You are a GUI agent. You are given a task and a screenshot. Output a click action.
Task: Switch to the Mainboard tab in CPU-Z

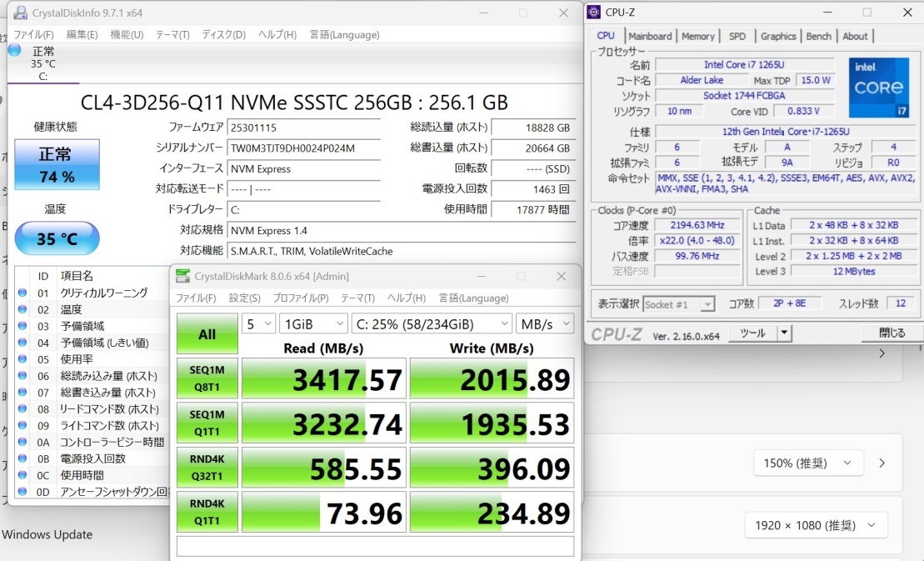point(650,36)
